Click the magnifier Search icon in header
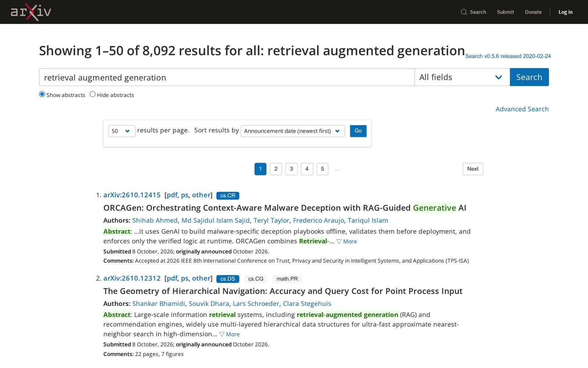Image resolution: width=588 pixels, height=368 pixels. click(464, 12)
